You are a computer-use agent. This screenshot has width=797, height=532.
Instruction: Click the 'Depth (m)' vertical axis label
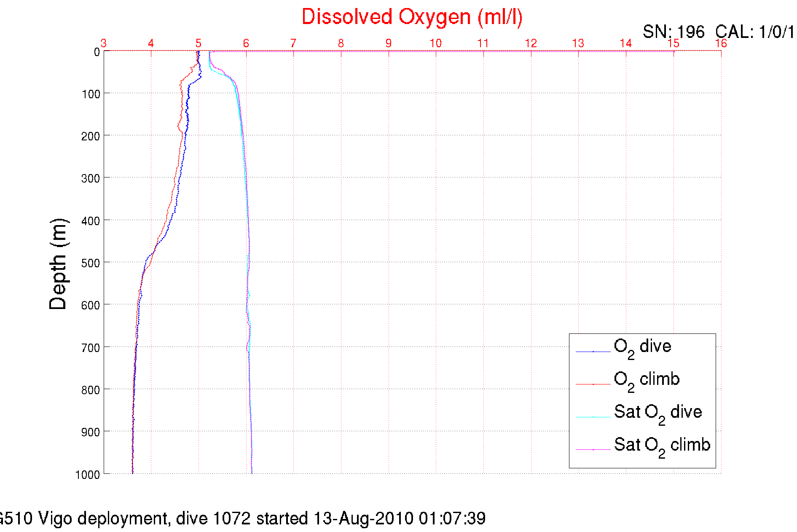[58, 264]
